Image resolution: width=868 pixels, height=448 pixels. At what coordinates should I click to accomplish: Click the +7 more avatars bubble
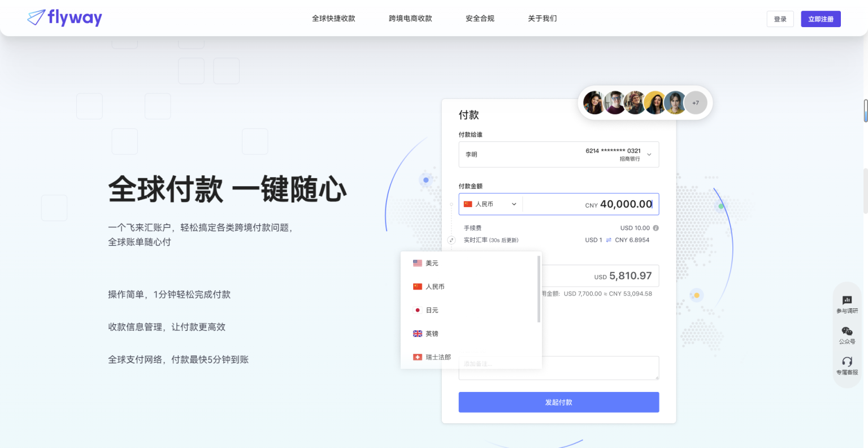coord(695,103)
